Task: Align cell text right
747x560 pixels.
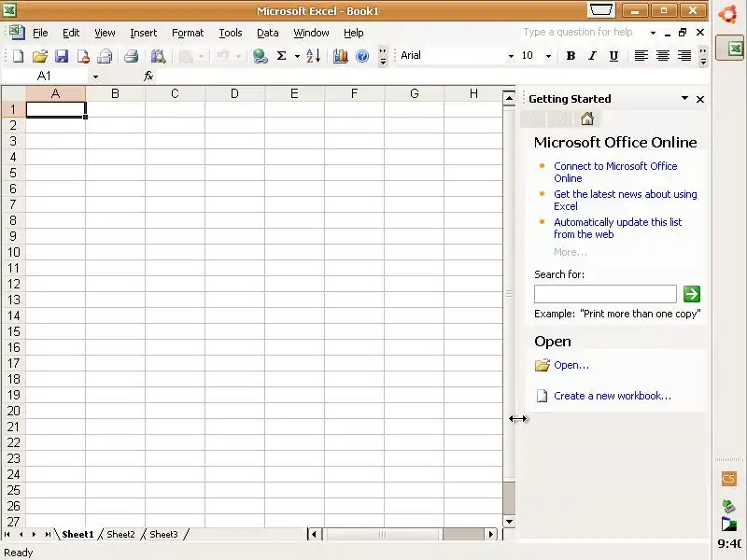Action: (684, 56)
